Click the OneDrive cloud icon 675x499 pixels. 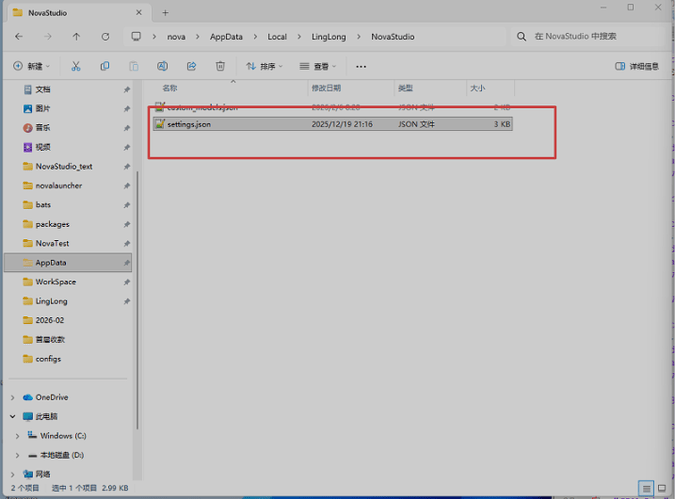pyautogui.click(x=28, y=397)
